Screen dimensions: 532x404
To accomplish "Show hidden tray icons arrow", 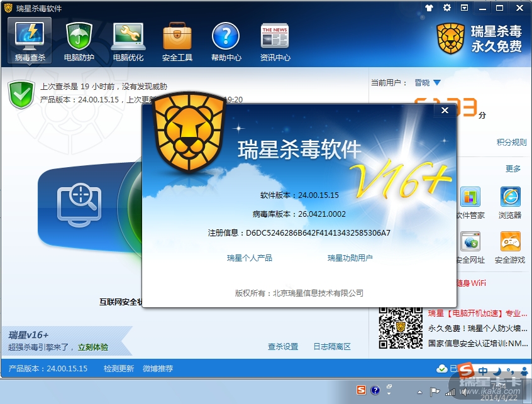I will tap(419, 392).
